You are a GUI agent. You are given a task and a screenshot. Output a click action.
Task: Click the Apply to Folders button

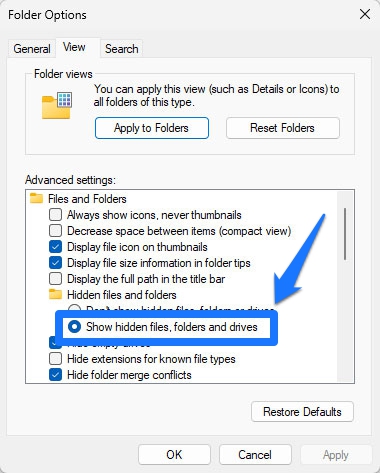pyautogui.click(x=152, y=128)
